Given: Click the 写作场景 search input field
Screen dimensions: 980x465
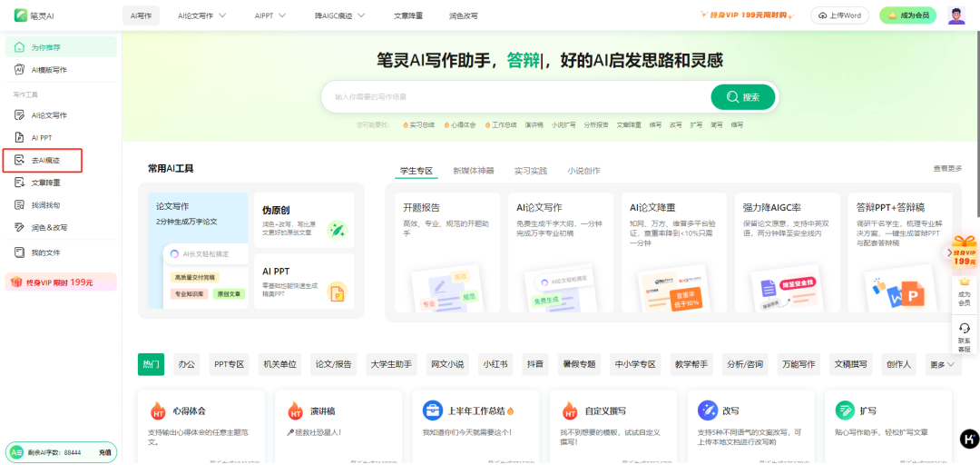Looking at the screenshot, I should click(515, 97).
